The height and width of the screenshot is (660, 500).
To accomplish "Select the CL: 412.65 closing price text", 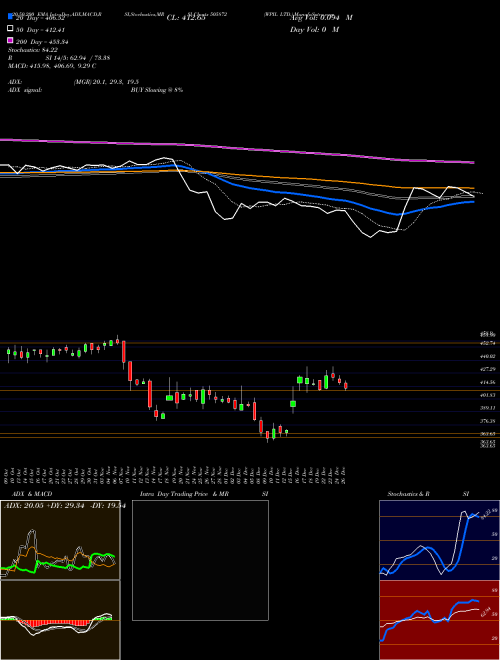I will pos(186,18).
